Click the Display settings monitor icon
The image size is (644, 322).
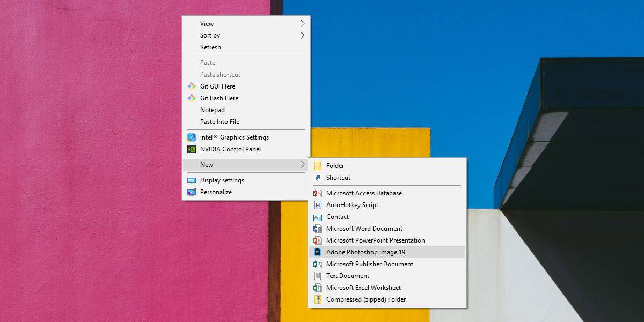[x=192, y=180]
